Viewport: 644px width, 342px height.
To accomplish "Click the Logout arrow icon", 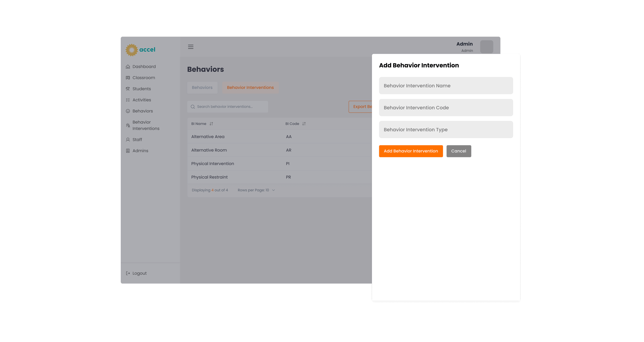I will click(128, 273).
